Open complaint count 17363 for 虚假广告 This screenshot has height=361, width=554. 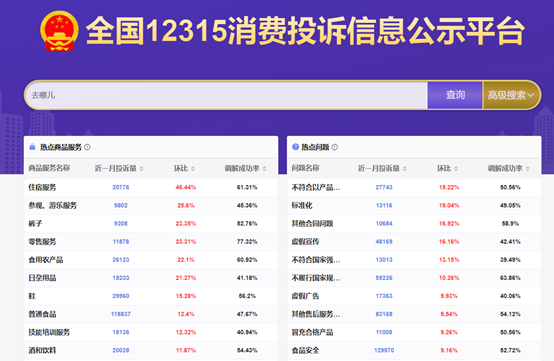click(x=384, y=296)
